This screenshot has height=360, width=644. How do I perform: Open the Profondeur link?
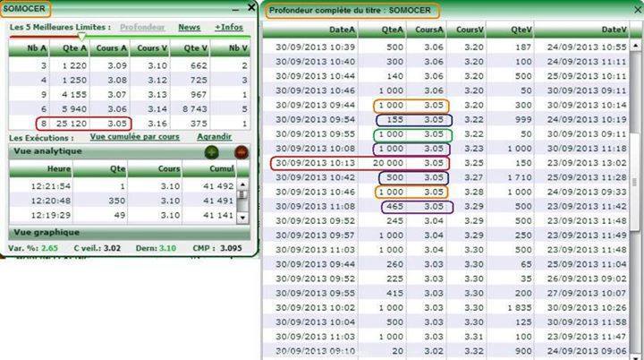[142, 27]
